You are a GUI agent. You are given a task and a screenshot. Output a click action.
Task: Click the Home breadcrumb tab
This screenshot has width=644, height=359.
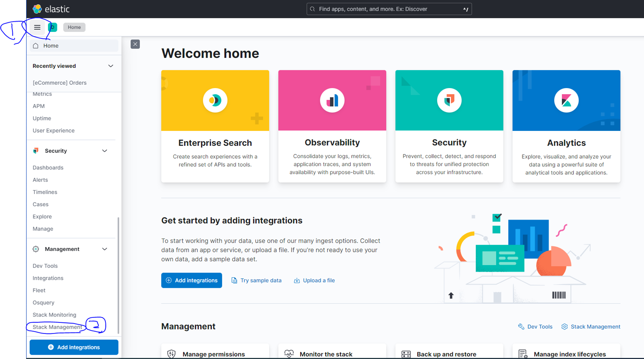pyautogui.click(x=74, y=27)
